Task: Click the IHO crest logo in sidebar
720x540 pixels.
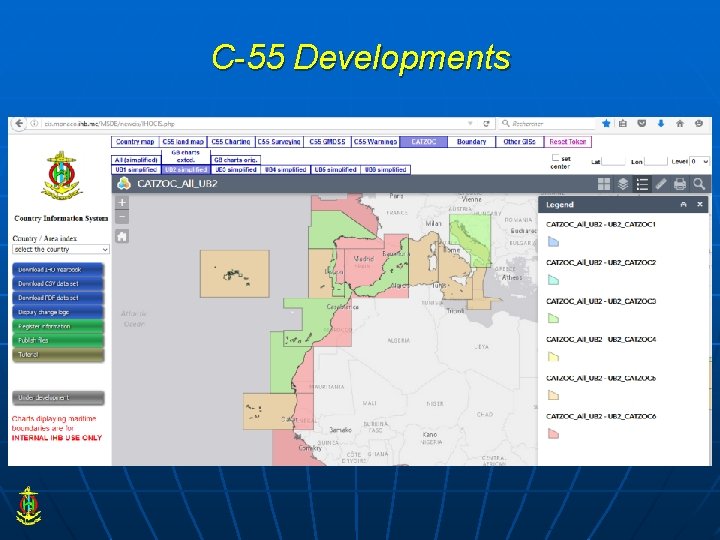Action: pyautogui.click(x=61, y=176)
